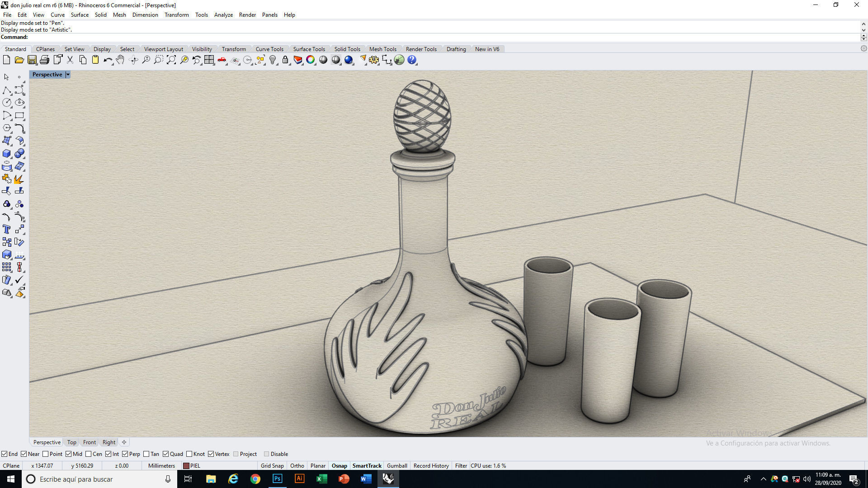Select the Polyline tool in sidebar

point(7,90)
